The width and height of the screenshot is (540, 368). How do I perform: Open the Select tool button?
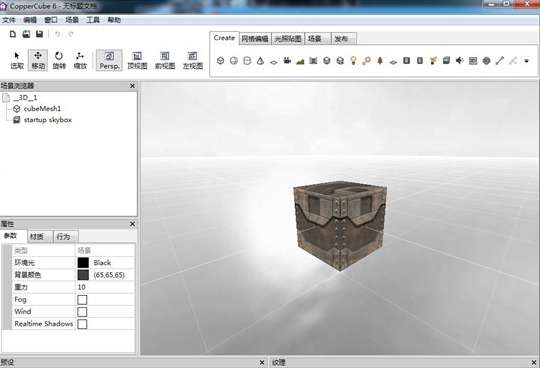pyautogui.click(x=17, y=60)
